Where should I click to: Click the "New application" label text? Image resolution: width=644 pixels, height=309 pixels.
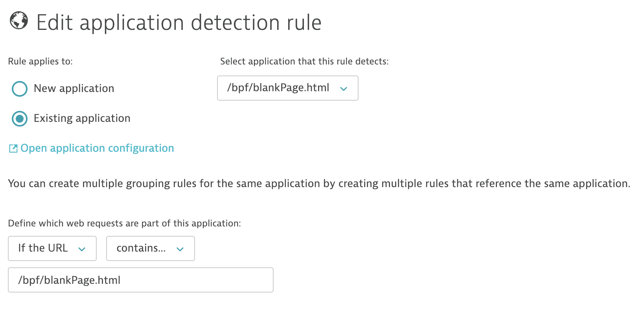[74, 88]
